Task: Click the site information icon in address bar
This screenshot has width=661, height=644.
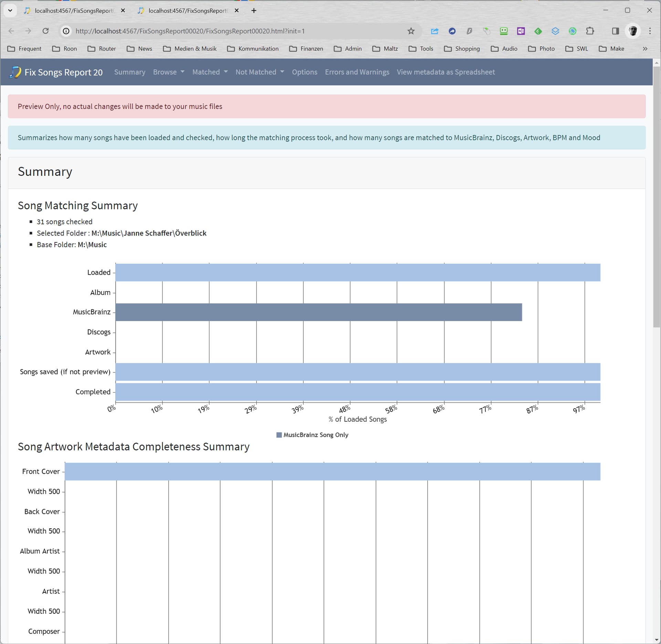Action: click(66, 31)
